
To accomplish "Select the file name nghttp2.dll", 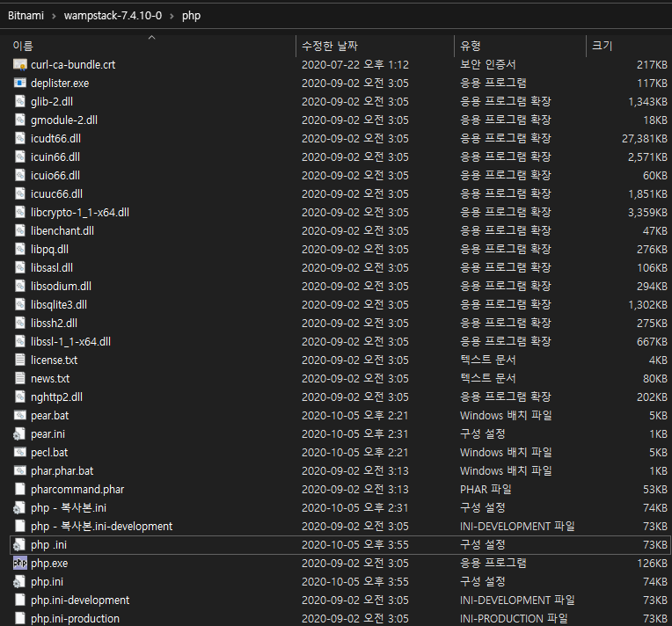I will pos(56,397).
